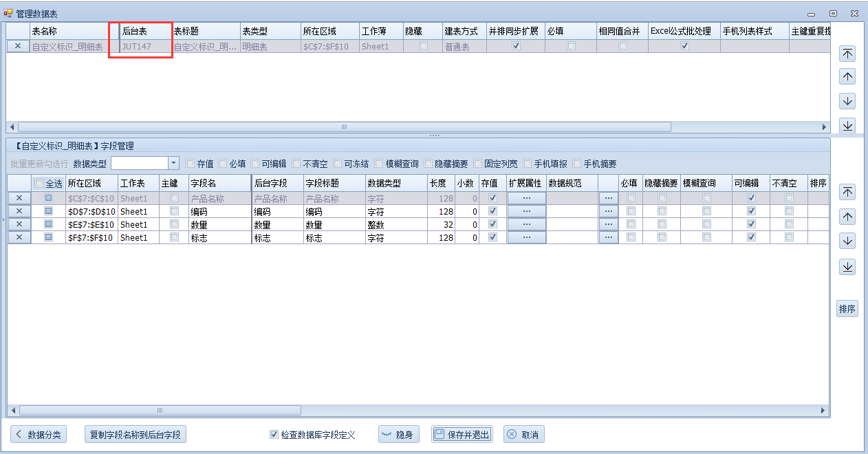
Task: Open 扩展属性 ellipsis for 数量 row
Action: (x=526, y=224)
